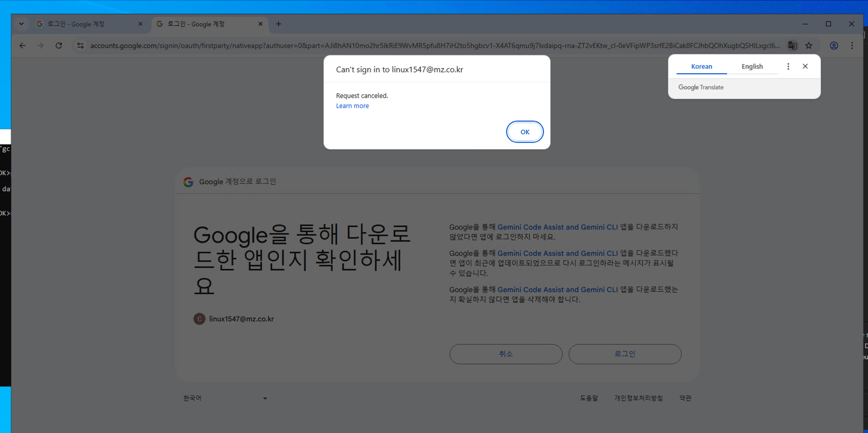Reload the page
This screenshot has width=868, height=433.
coord(59,45)
